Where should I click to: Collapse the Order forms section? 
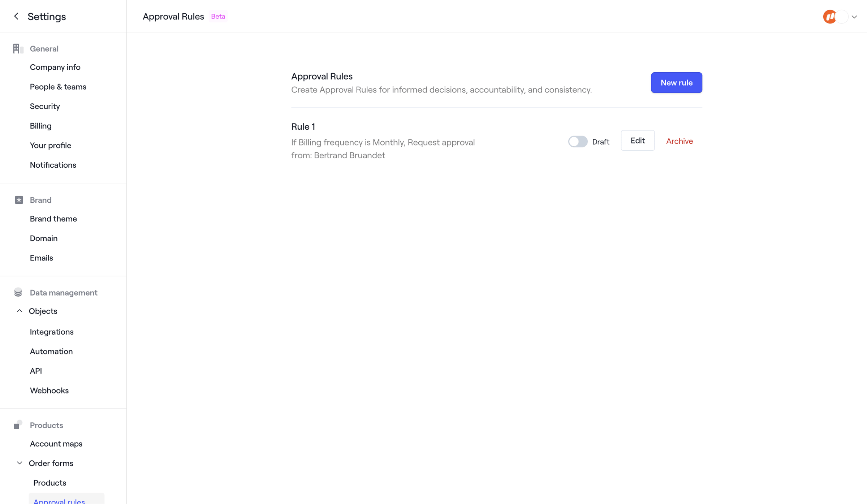pos(20,463)
